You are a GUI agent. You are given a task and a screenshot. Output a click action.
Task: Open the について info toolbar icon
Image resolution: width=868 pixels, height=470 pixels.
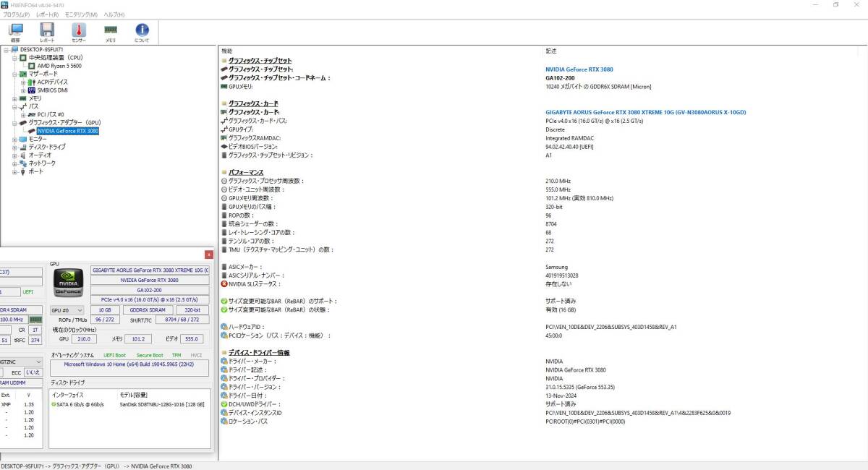pyautogui.click(x=142, y=33)
